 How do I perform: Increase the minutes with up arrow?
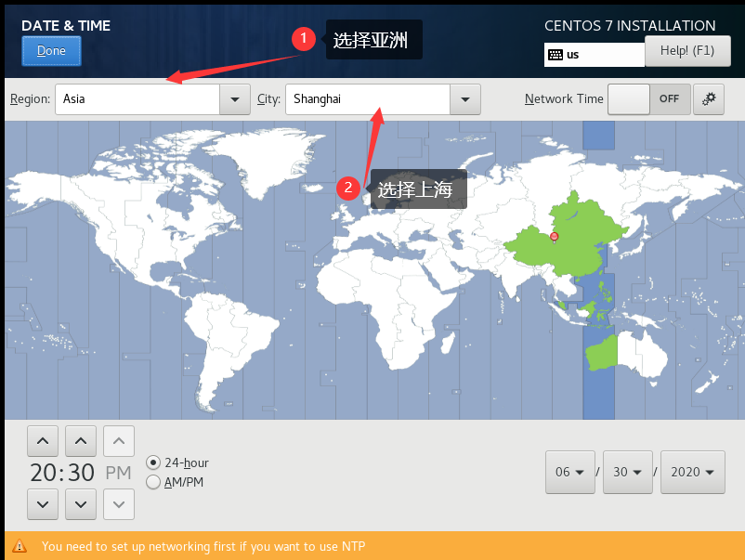(81, 441)
